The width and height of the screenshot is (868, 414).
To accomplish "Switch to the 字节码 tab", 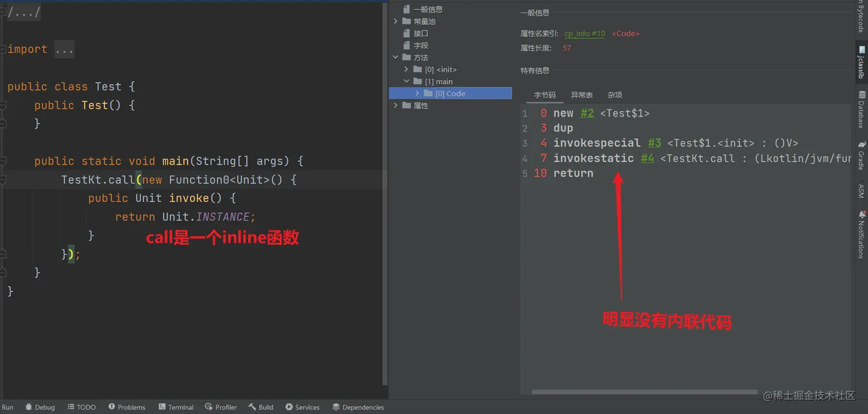I will [x=545, y=95].
